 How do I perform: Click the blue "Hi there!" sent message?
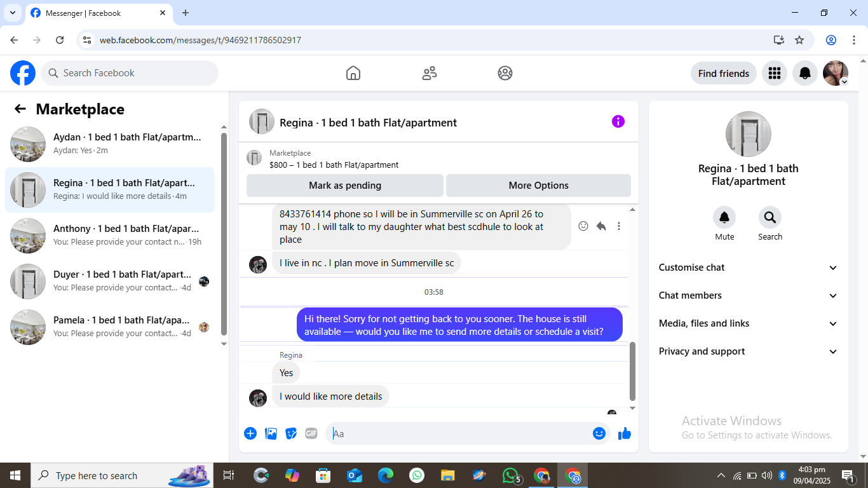click(x=460, y=325)
